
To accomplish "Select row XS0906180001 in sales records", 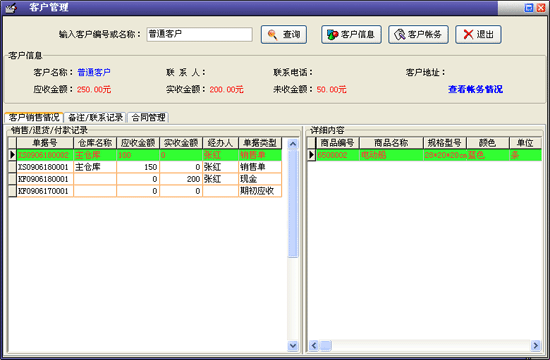I will [x=145, y=167].
